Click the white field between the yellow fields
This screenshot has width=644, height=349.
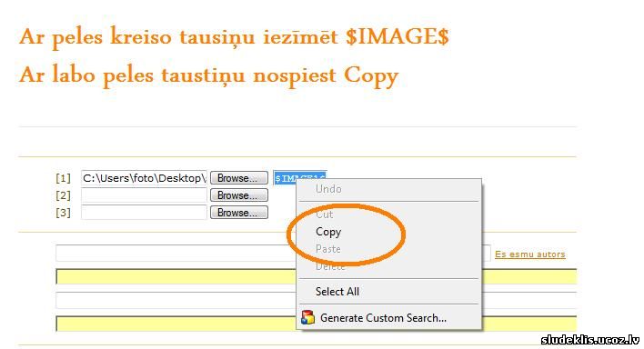coord(317,300)
